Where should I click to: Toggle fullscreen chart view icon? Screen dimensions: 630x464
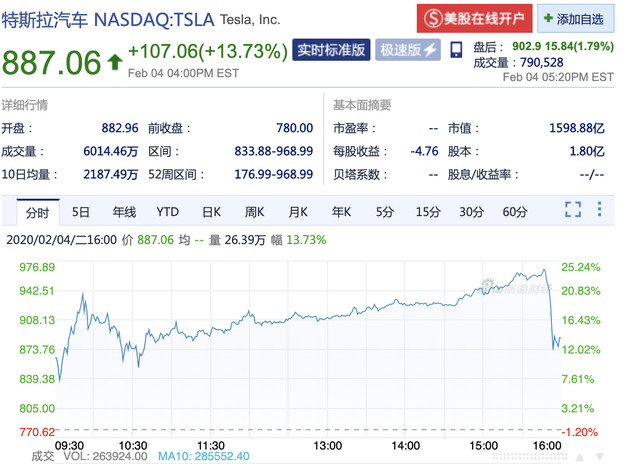coord(573,210)
